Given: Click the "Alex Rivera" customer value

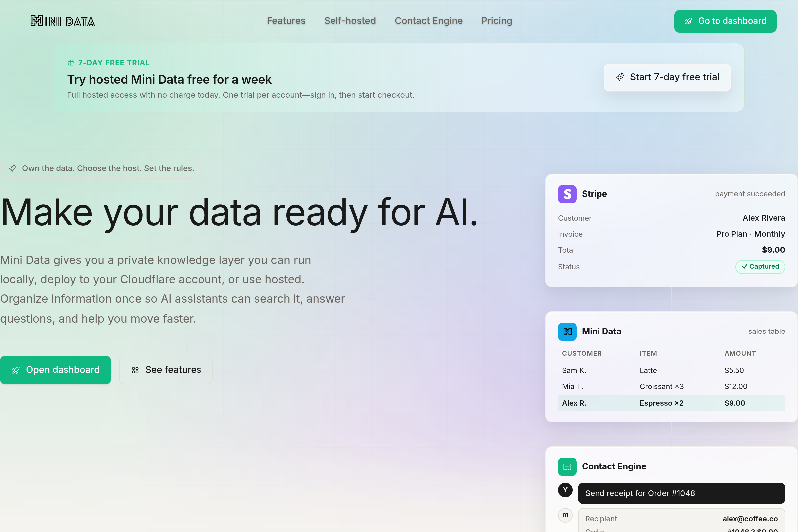Looking at the screenshot, I should [x=764, y=218].
